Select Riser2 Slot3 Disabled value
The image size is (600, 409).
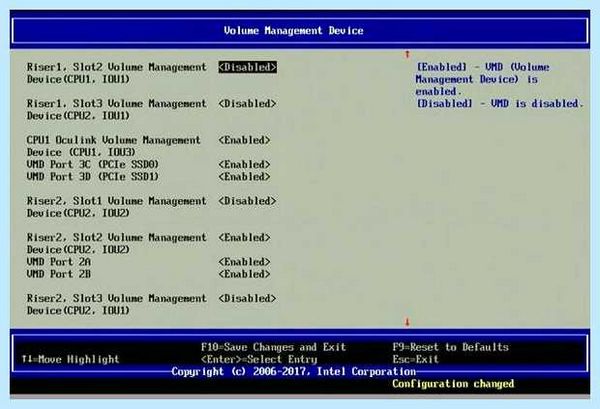pos(248,298)
